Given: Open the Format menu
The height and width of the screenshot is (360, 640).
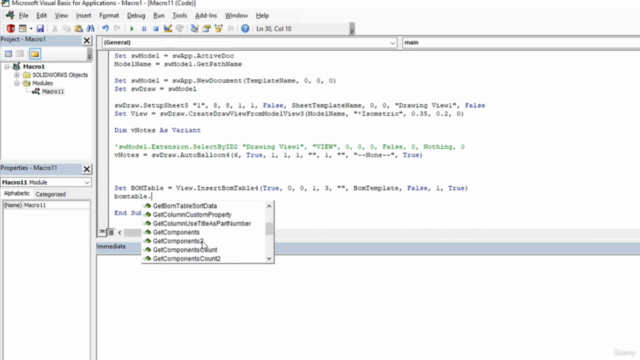Looking at the screenshot, I should pyautogui.click(x=109, y=16).
